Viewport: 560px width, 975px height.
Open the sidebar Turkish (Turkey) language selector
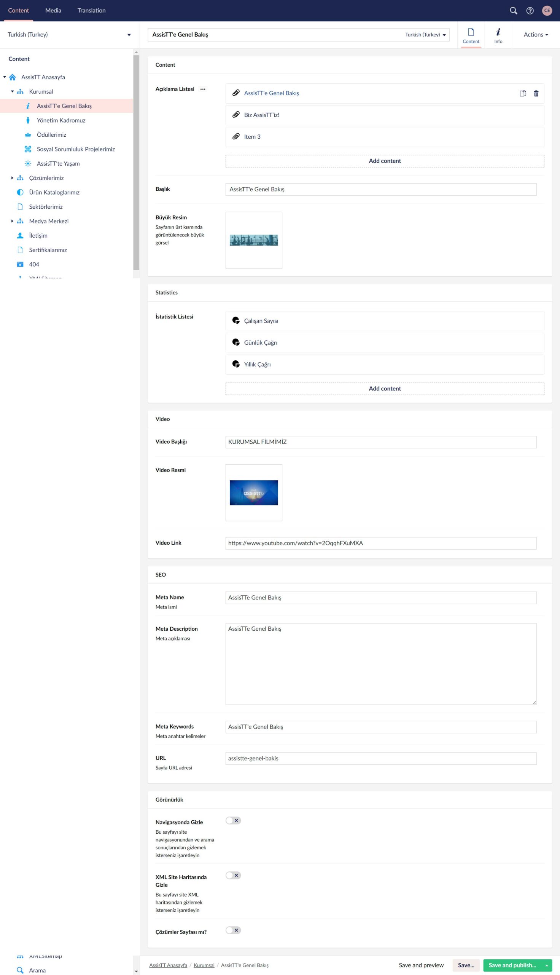pyautogui.click(x=69, y=35)
